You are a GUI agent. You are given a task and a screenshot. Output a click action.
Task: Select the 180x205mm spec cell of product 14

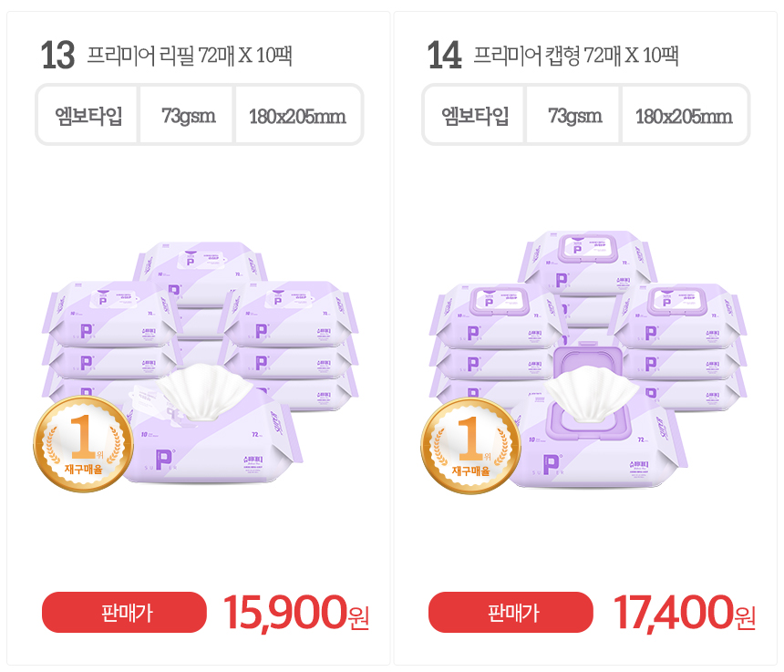(684, 116)
